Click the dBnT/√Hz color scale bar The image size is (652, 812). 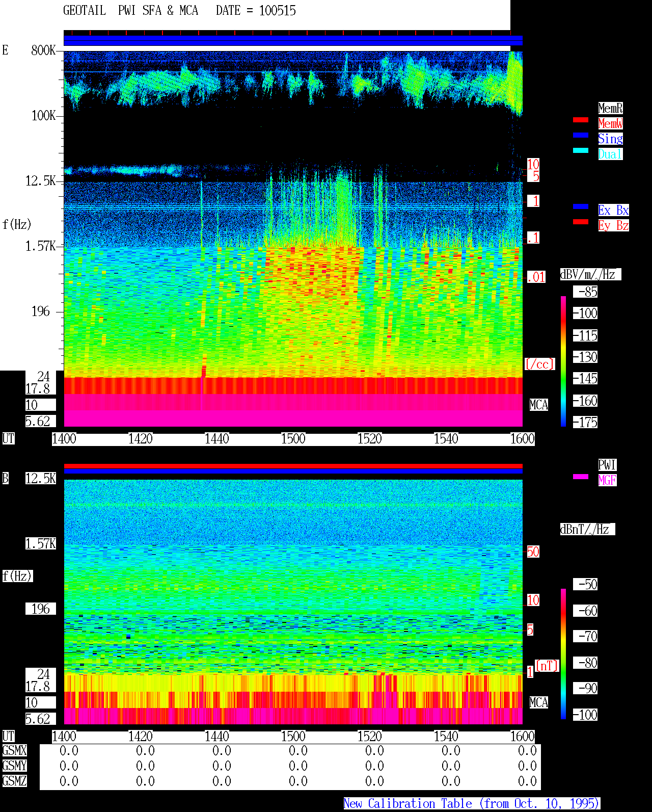[x=563, y=654]
